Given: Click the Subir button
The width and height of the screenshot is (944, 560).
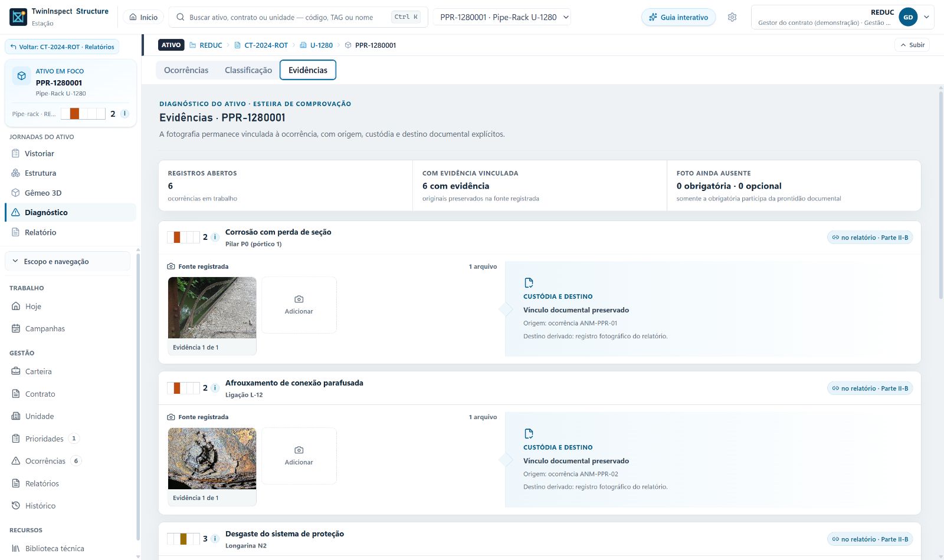Looking at the screenshot, I should 912,45.
